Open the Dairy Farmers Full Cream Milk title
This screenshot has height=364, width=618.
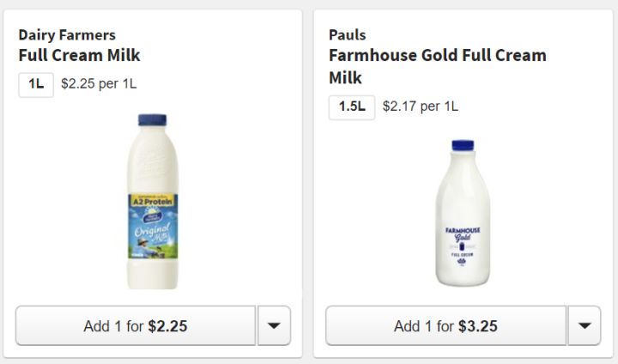(79, 56)
